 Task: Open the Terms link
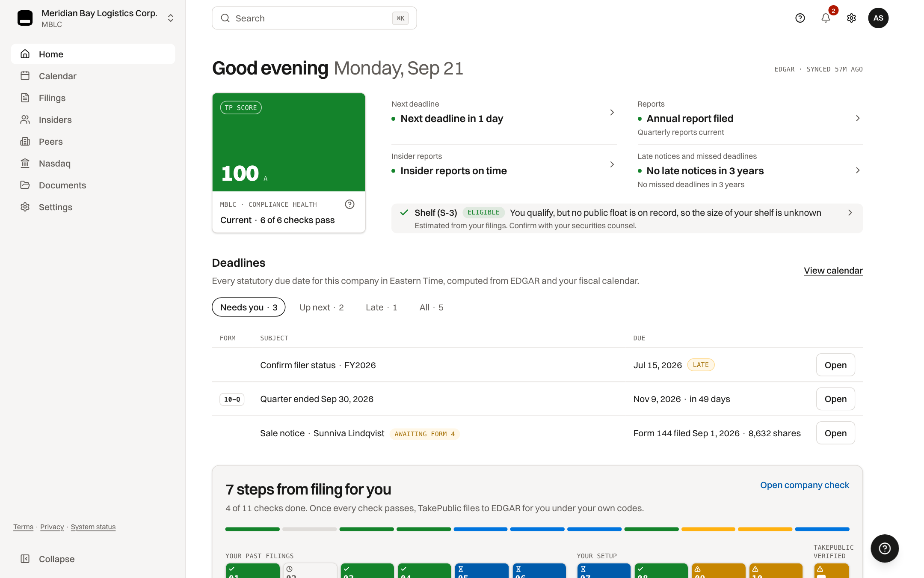(x=23, y=527)
